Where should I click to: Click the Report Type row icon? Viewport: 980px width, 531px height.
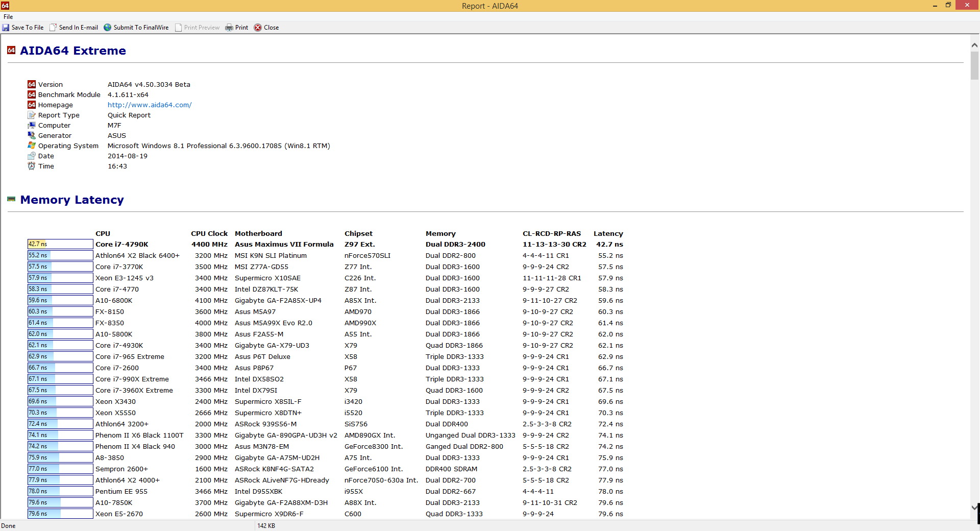tap(32, 115)
